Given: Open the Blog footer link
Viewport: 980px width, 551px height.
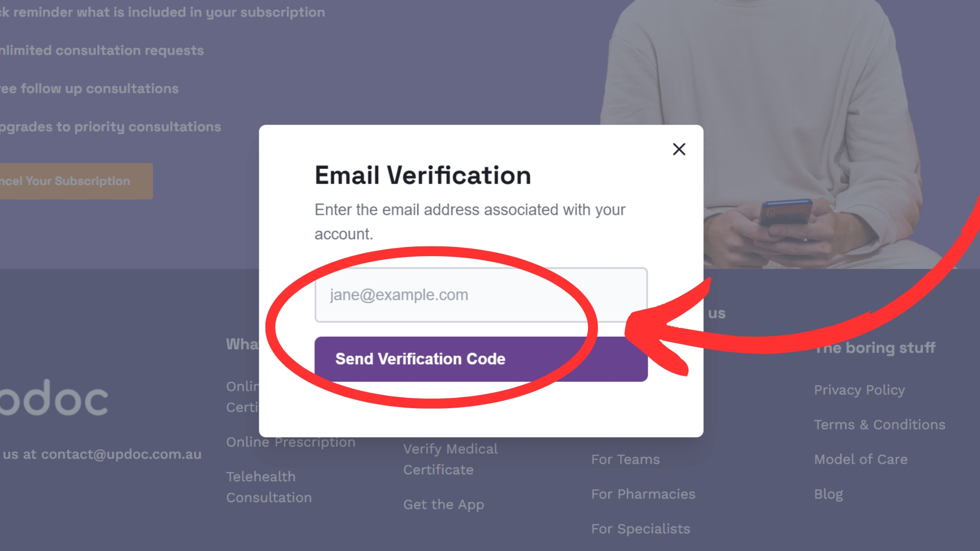Looking at the screenshot, I should coord(828,494).
